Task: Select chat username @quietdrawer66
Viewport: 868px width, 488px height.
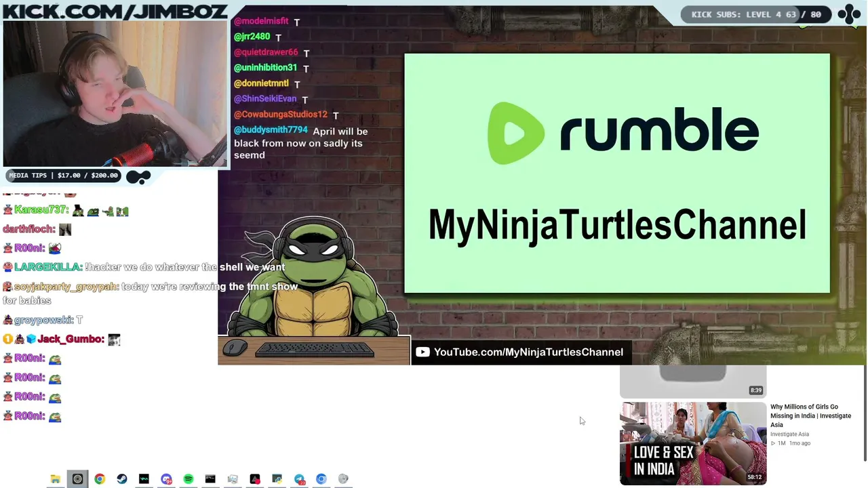Action: point(266,52)
